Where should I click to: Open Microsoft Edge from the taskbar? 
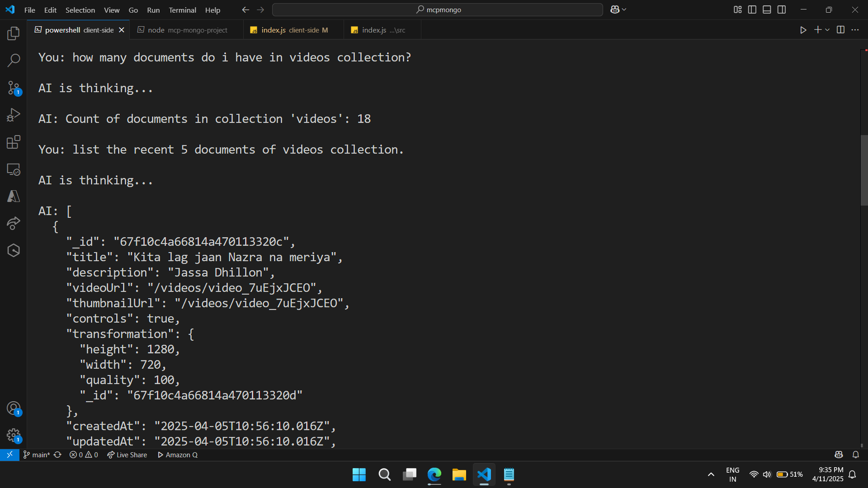point(434,475)
